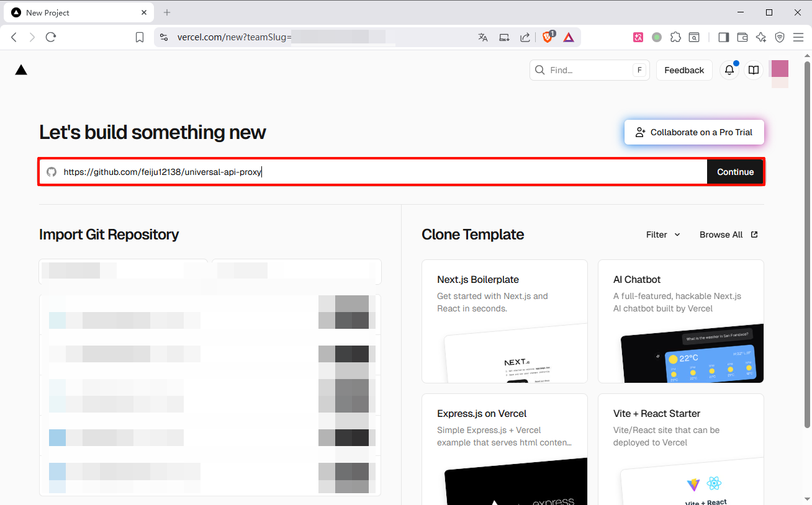Open the documentation book icon
This screenshot has height=505, width=812.
click(x=754, y=70)
